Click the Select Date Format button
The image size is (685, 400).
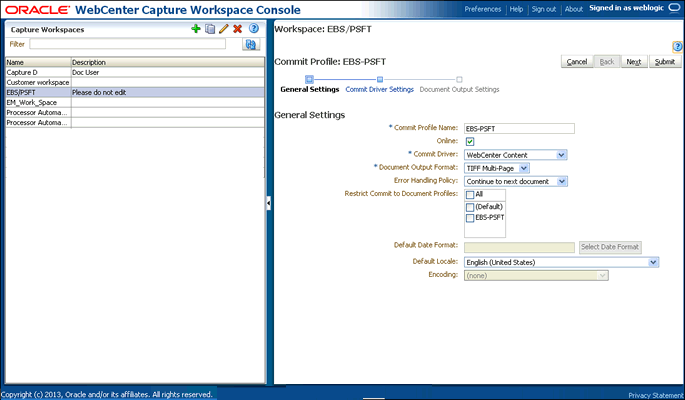tap(610, 247)
